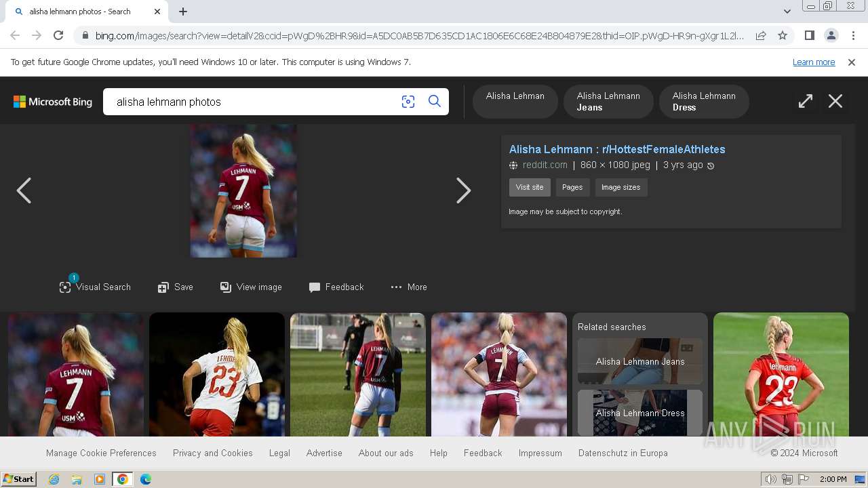Select the Alisha Lehmann Dress chip
This screenshot has height=488, width=868.
click(x=704, y=102)
